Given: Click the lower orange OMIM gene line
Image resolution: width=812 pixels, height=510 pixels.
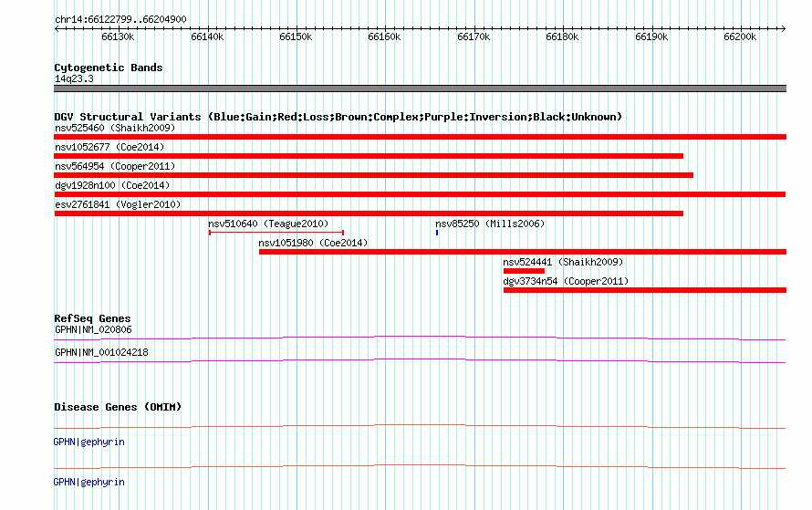Looking at the screenshot, I should click(420, 466).
